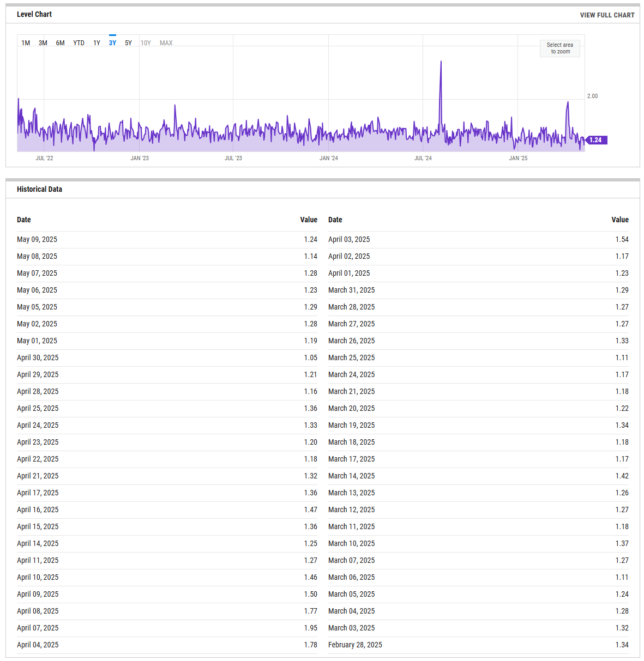Click value 1.95 for April 07, 2025
The width and height of the screenshot is (644, 661).
(x=311, y=628)
